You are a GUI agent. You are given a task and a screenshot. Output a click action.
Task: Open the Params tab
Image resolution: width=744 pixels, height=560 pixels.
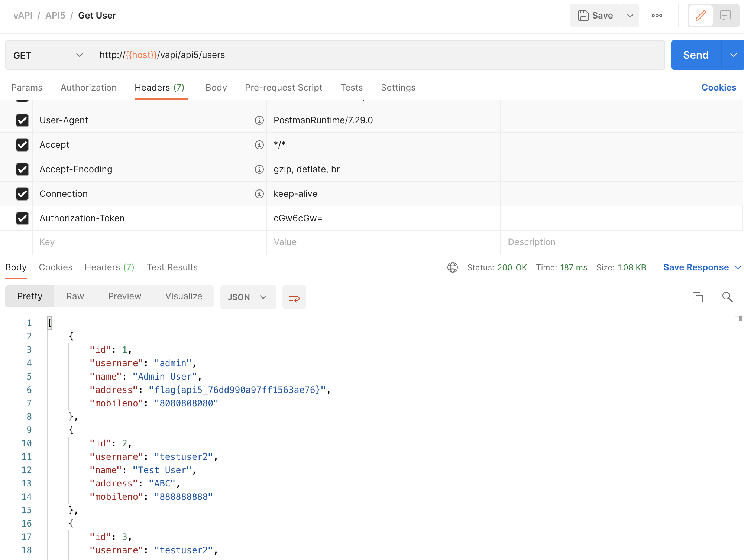[27, 88]
